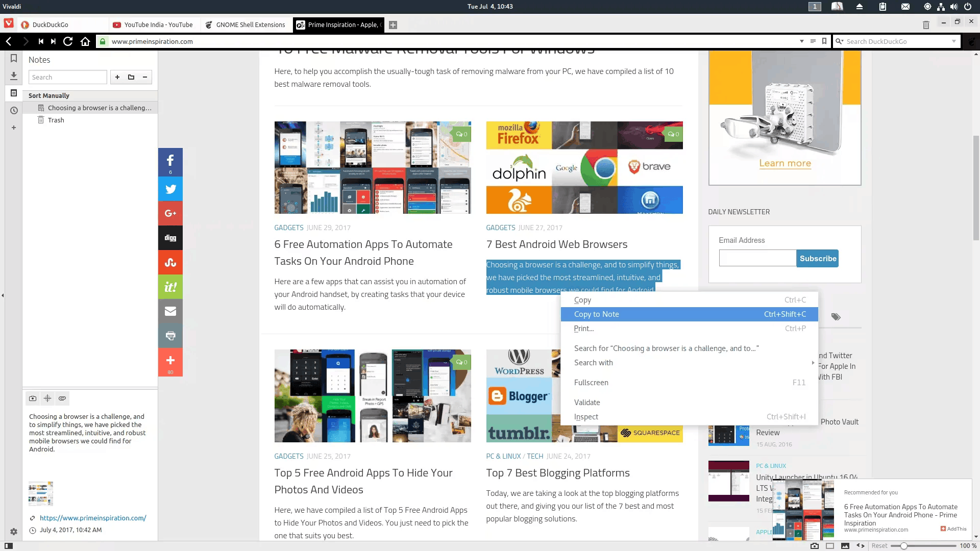980x551 pixels.
Task: Go back to the previous page
Action: point(9,41)
